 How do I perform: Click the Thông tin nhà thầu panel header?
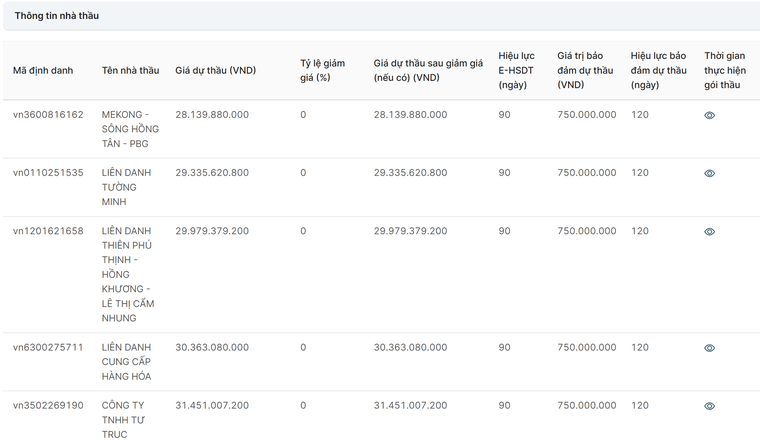(57, 16)
